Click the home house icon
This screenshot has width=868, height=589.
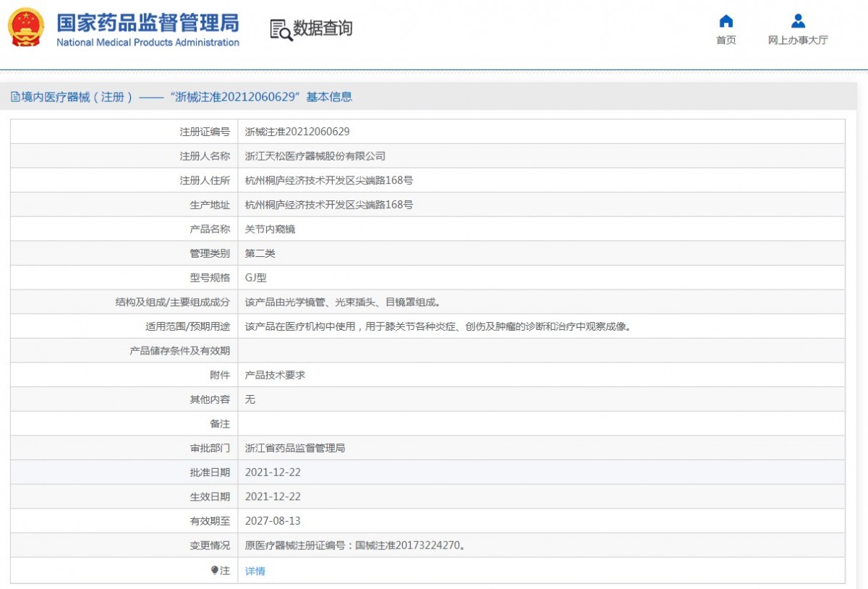click(726, 21)
